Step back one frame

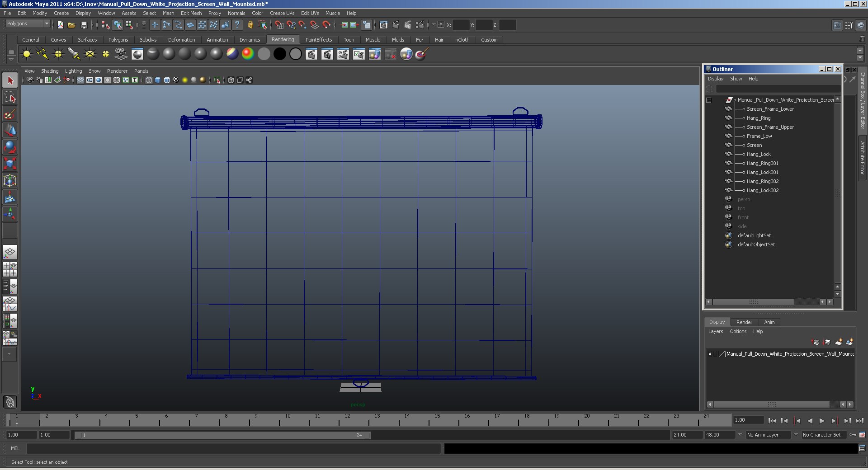784,421
